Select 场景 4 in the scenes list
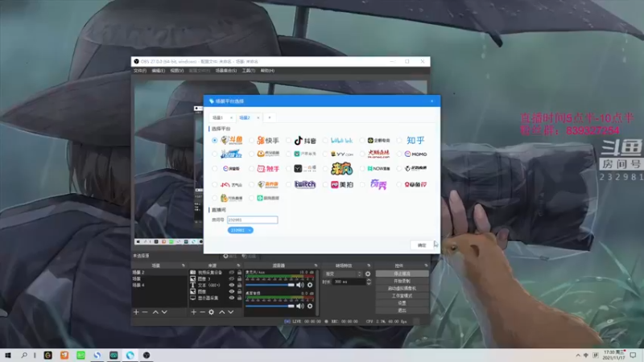The image size is (644, 362). 159,285
